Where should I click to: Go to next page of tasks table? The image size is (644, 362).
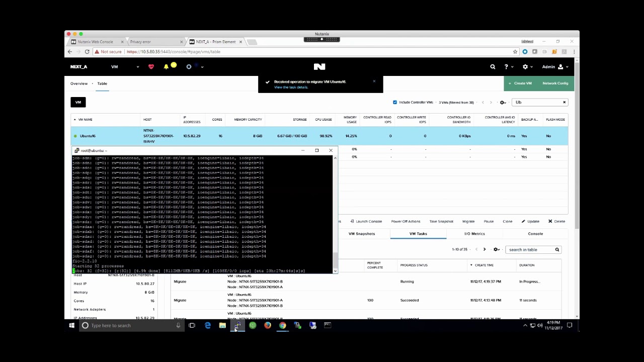click(x=485, y=249)
